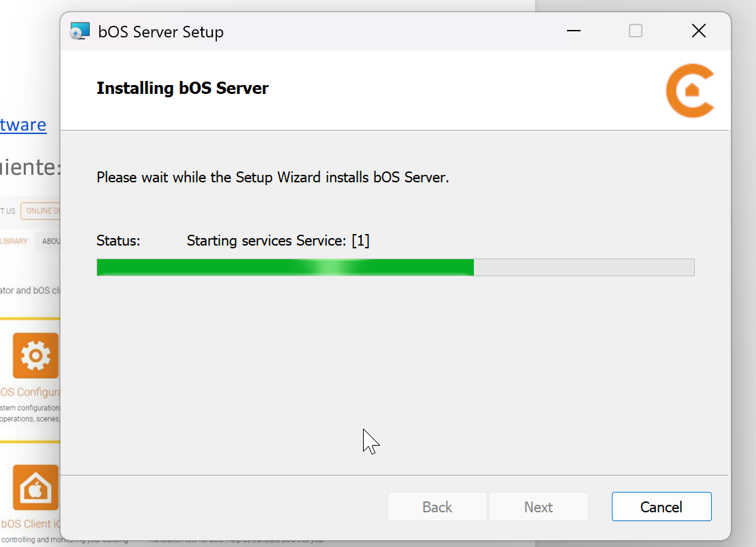Close the bOS Server Setup window
The width and height of the screenshot is (756, 547).
point(698,31)
